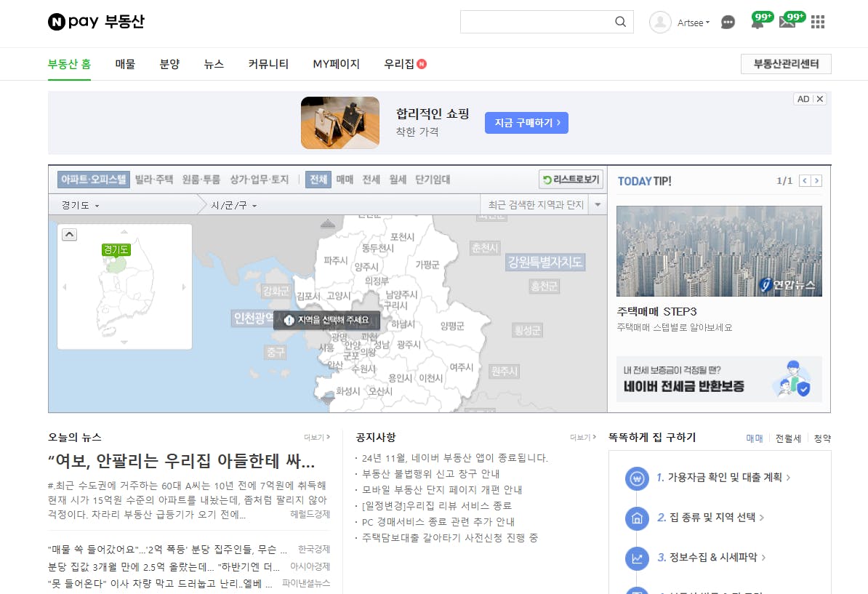Click 지금 구매하기 ad button
The height and width of the screenshot is (594, 868).
(x=526, y=123)
